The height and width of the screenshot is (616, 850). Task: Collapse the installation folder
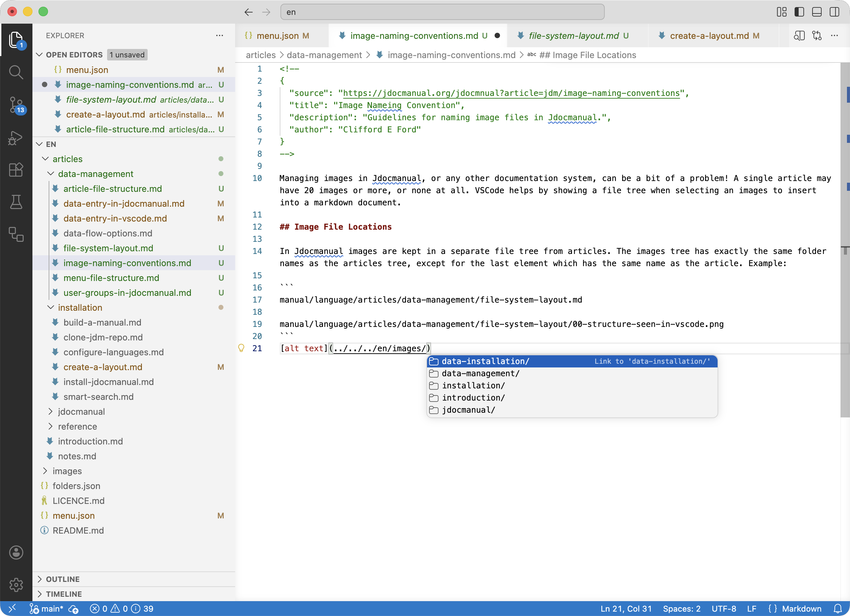[51, 308]
